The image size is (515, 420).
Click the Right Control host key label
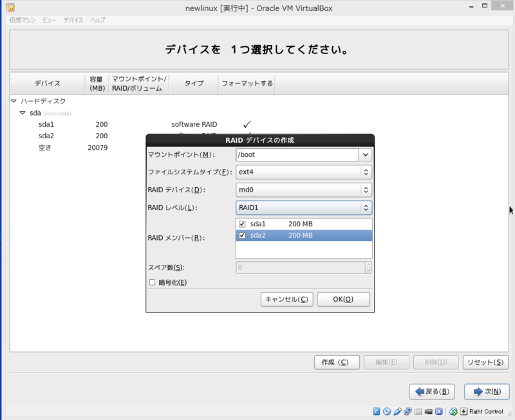[486, 412]
